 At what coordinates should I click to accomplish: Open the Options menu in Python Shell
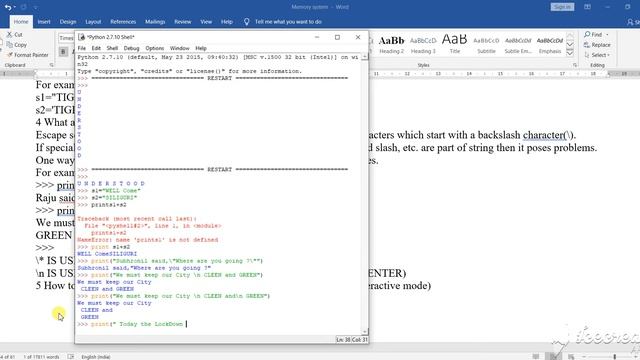pyautogui.click(x=155, y=48)
